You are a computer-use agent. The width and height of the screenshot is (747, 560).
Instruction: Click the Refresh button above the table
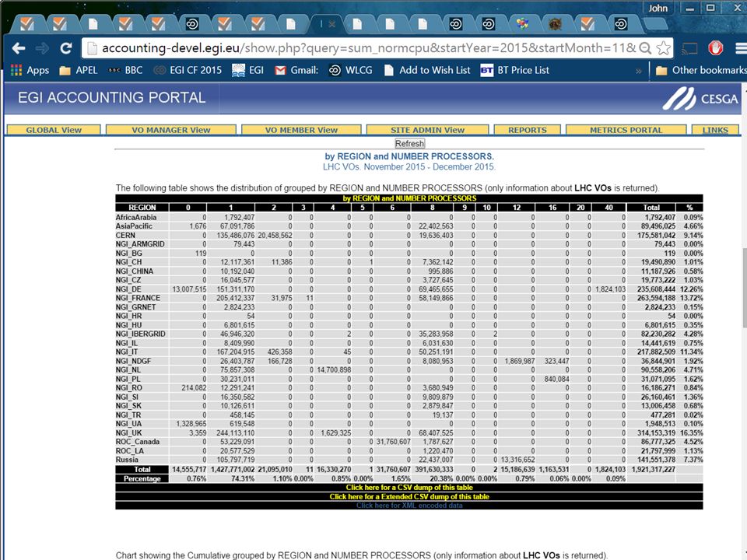click(x=410, y=143)
